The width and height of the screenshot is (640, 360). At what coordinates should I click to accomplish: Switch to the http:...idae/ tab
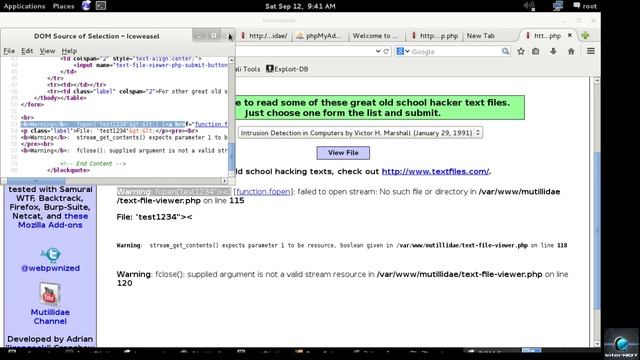pos(264,36)
